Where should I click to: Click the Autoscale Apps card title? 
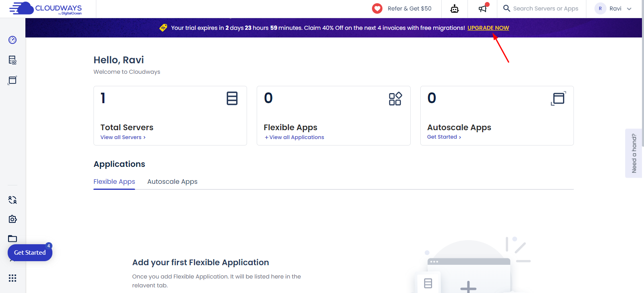tap(459, 127)
